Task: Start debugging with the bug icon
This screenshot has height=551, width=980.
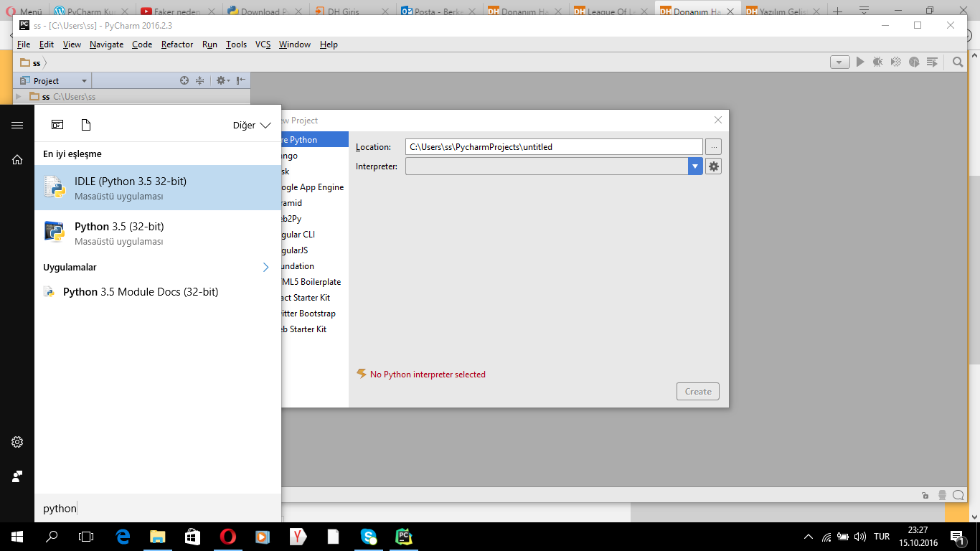Action: click(x=877, y=62)
